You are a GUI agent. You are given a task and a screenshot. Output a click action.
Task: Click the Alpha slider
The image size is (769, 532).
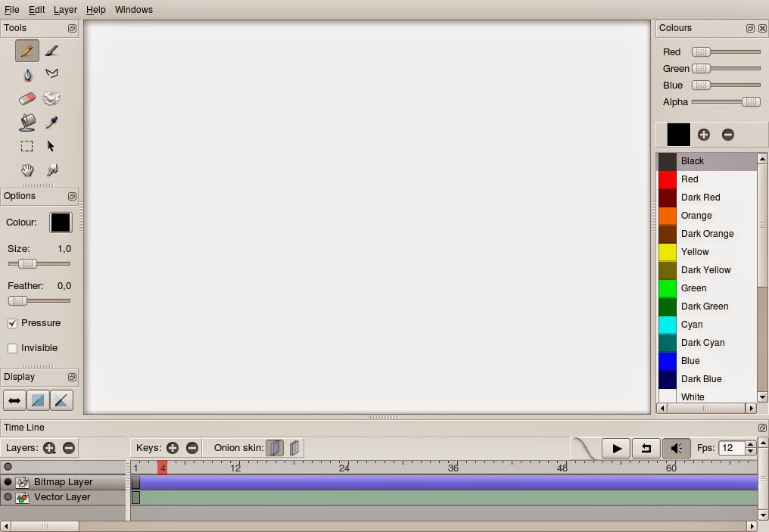click(x=726, y=102)
